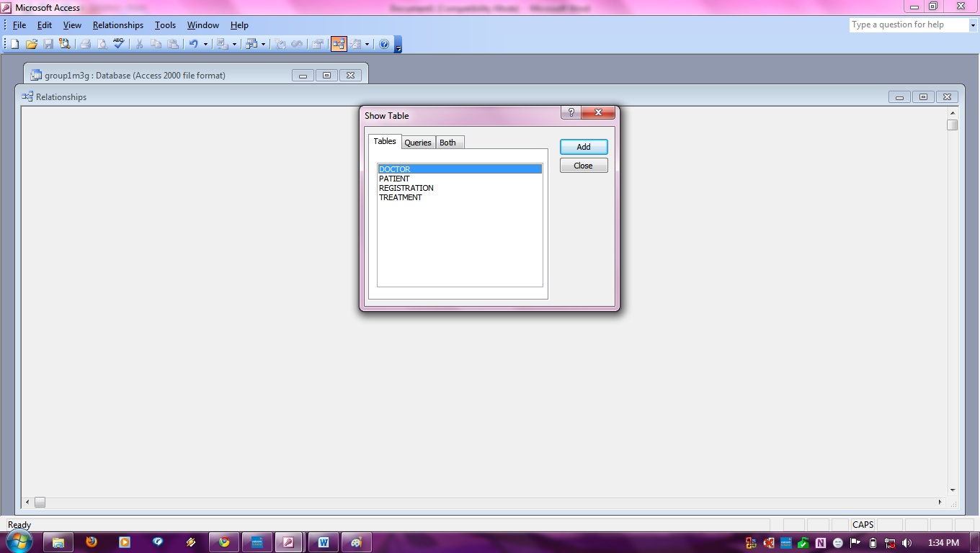Open print preview
This screenshot has width=980, height=553.
coord(102,43)
